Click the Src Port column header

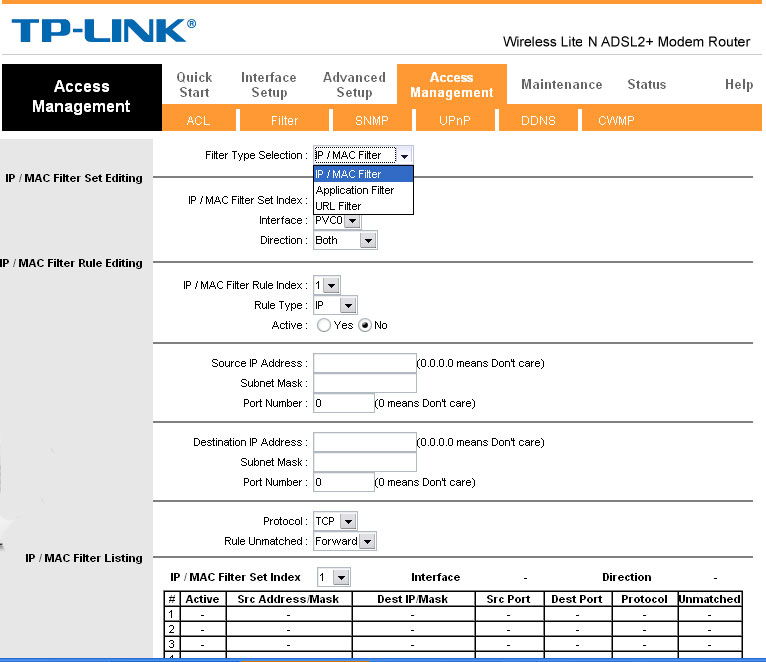coord(509,599)
